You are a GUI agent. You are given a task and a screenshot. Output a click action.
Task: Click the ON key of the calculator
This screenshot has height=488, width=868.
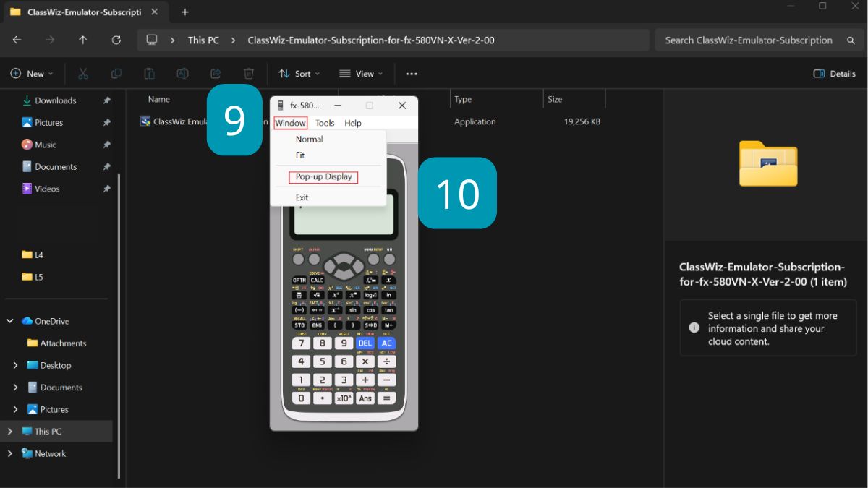click(x=389, y=259)
